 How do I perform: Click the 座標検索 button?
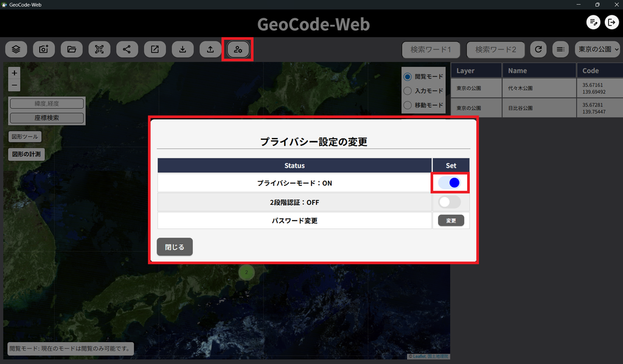(x=47, y=118)
